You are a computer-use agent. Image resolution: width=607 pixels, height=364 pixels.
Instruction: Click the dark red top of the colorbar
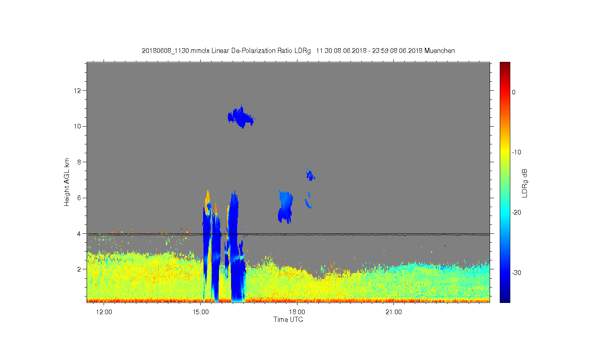(505, 66)
